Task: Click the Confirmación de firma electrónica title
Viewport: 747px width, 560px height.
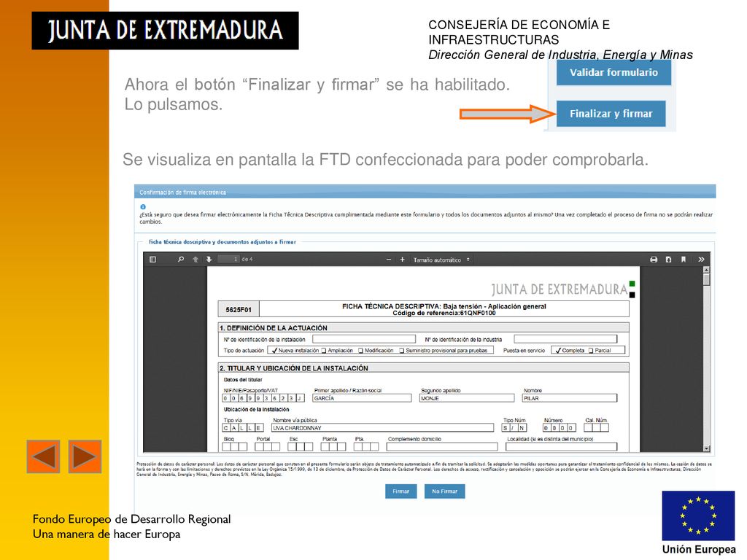Action: click(183, 192)
